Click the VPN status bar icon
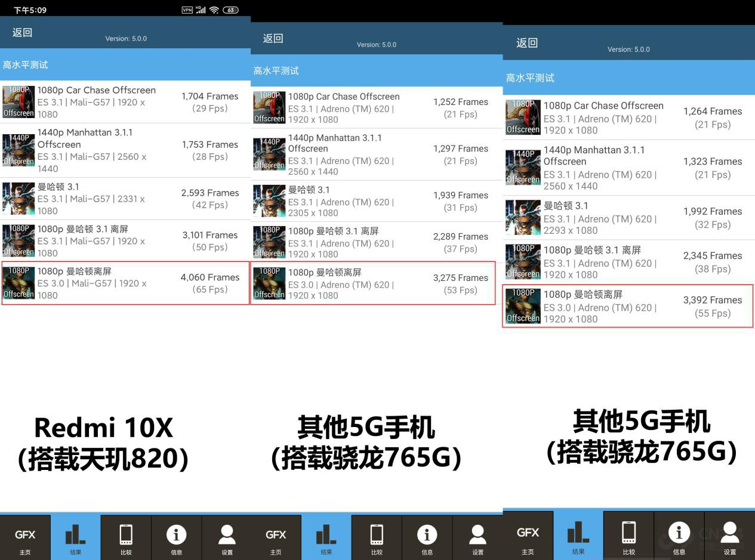Image resolution: width=755 pixels, height=560 pixels. point(187,10)
